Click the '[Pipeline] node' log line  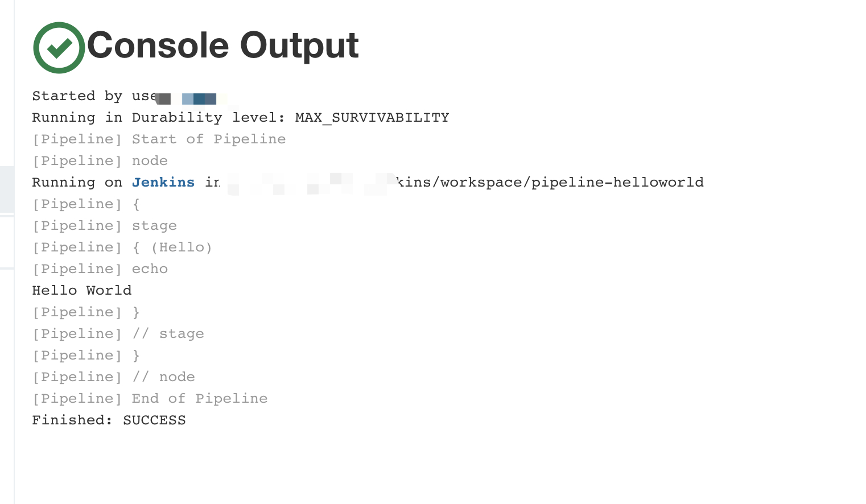pyautogui.click(x=100, y=161)
